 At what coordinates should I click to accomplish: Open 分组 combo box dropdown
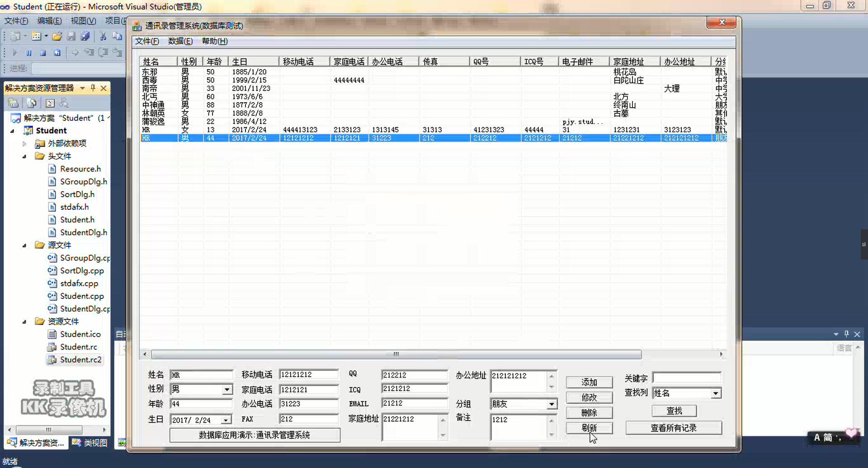552,404
